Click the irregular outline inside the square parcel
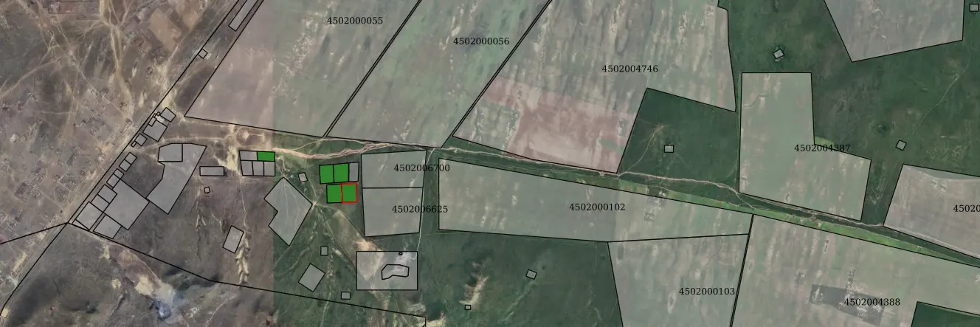980x327 pixels. coord(395,271)
